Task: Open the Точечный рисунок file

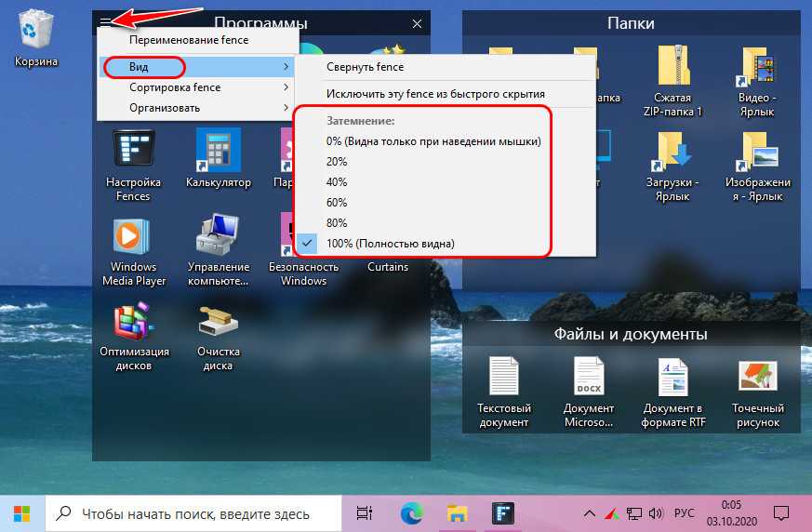Action: pos(757,392)
